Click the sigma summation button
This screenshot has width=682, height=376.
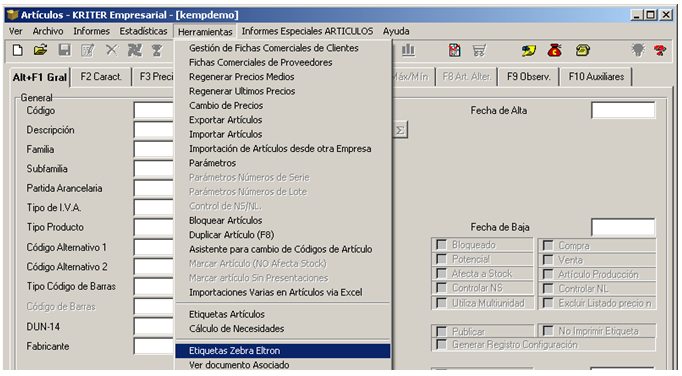(400, 130)
